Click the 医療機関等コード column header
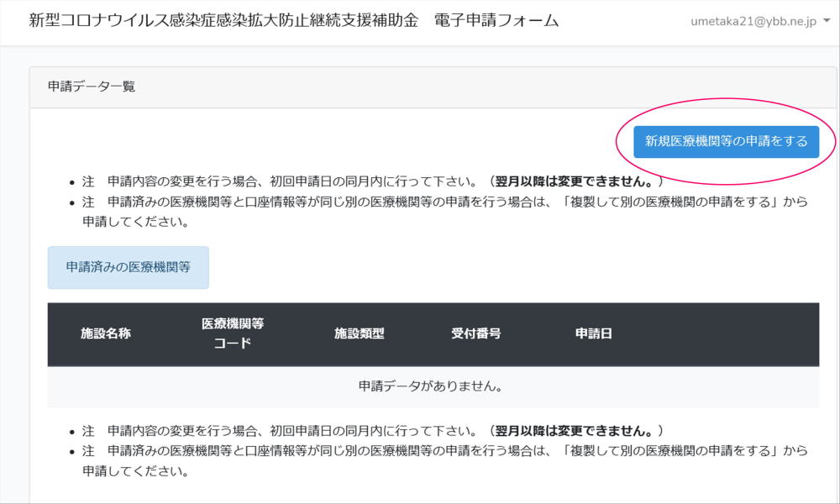Screen dimensions: 840x504 tap(233, 333)
